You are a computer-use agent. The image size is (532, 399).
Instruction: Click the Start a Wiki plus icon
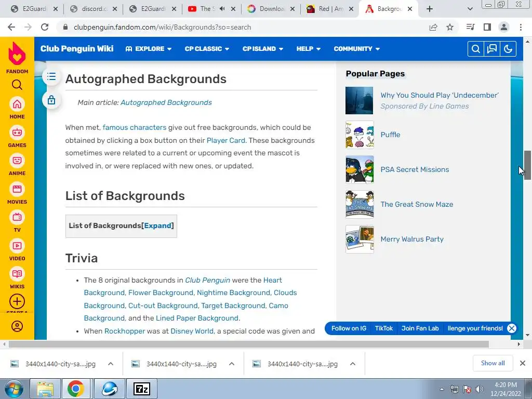click(x=17, y=302)
